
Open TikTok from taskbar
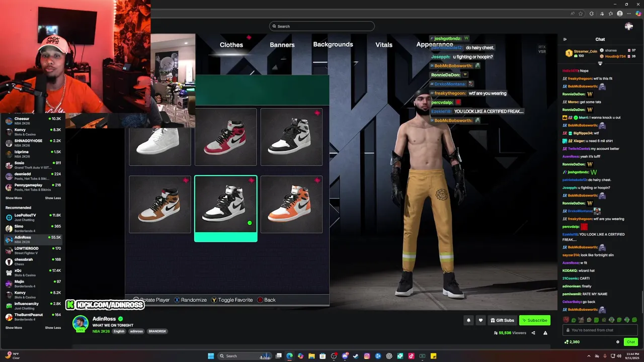[411, 356]
